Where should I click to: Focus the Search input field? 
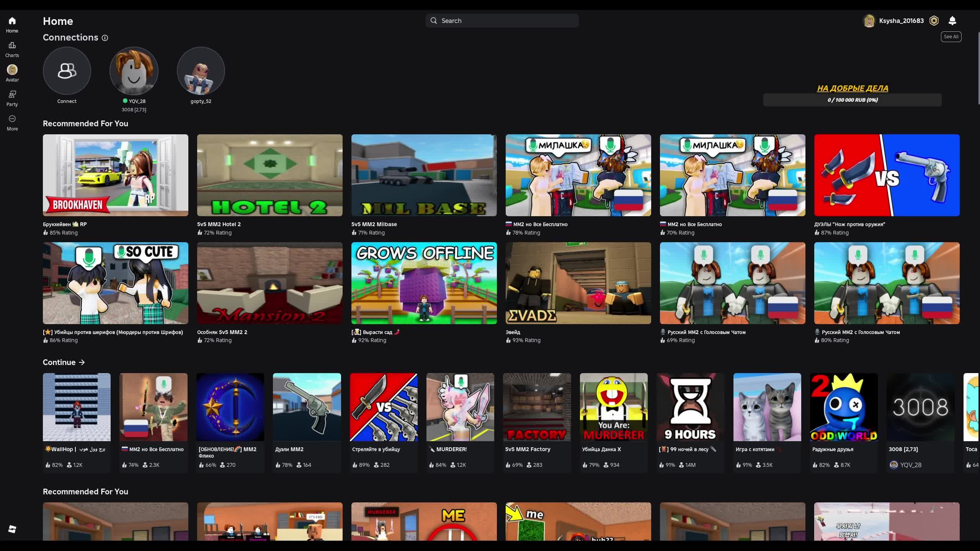(502, 21)
